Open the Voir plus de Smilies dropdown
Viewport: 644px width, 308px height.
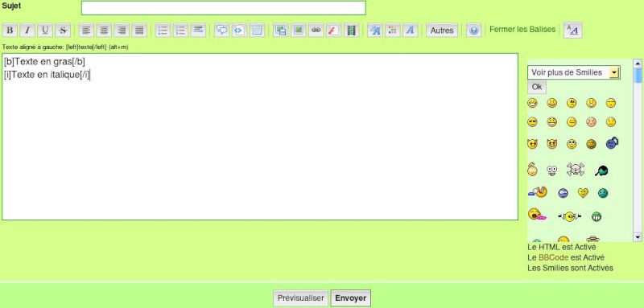point(574,72)
